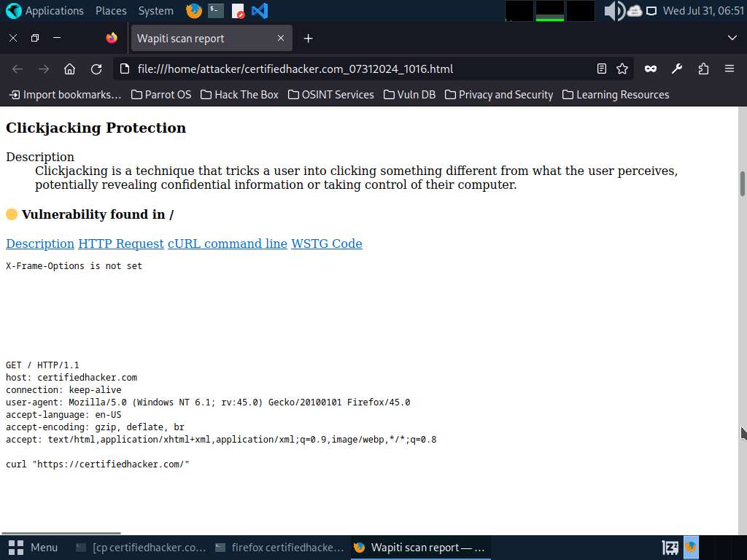Click the cURL command line link

coord(228,244)
